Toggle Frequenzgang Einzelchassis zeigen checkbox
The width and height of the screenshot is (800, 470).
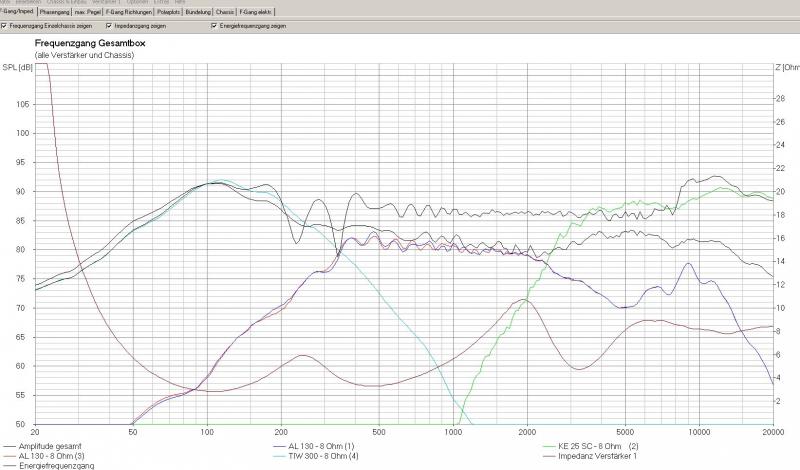[5, 25]
